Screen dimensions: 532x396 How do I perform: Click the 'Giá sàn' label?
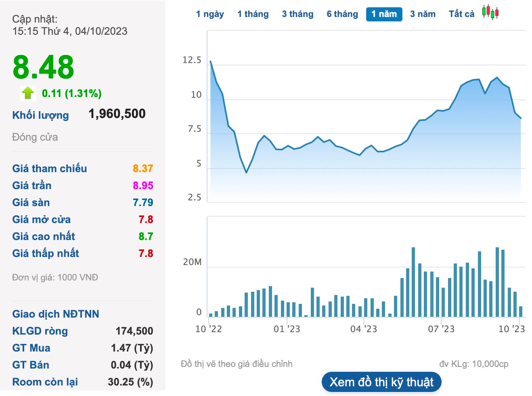click(x=31, y=202)
